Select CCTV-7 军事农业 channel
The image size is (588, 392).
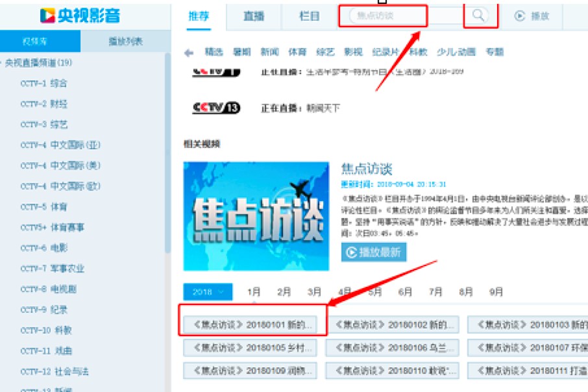[x=52, y=269]
